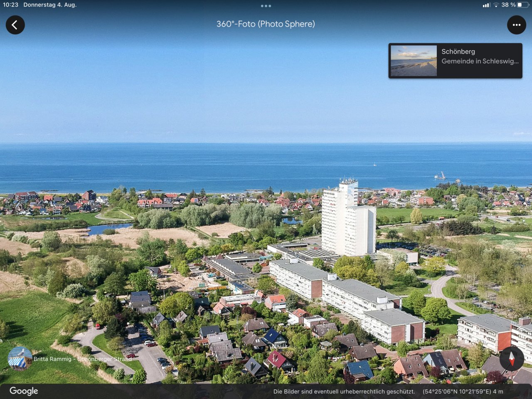This screenshot has height=399, width=532.
Task: Tap Donnerstag 4. Aug. in the status bar
Action: (50, 5)
